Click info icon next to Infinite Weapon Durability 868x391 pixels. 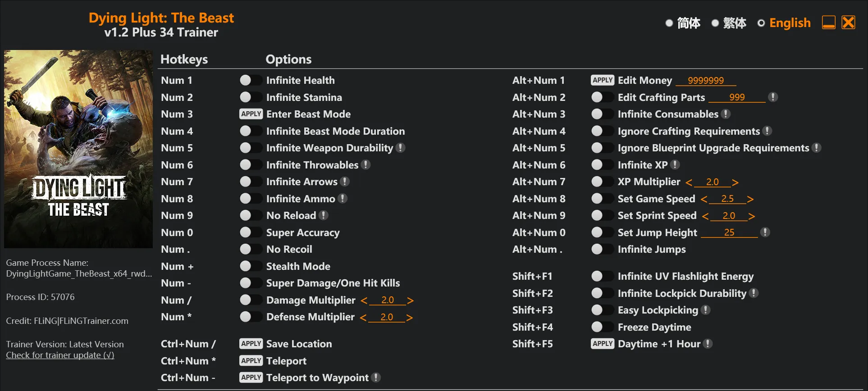coord(400,148)
